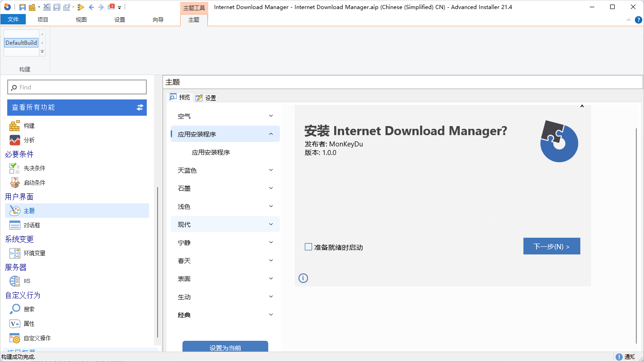Switch to the 项目 ribbon tab

pos(43,19)
